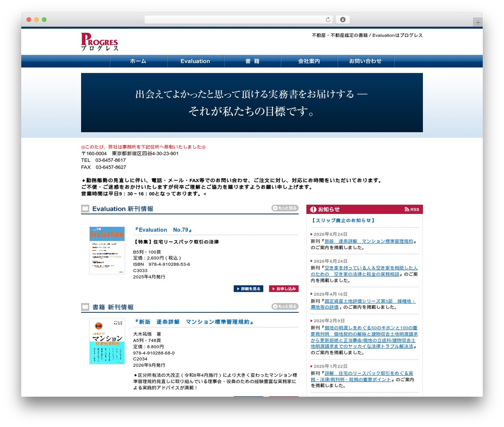Click the book icon beside Evaluation 新刊情報
The height and width of the screenshot is (427, 504).
(85, 209)
